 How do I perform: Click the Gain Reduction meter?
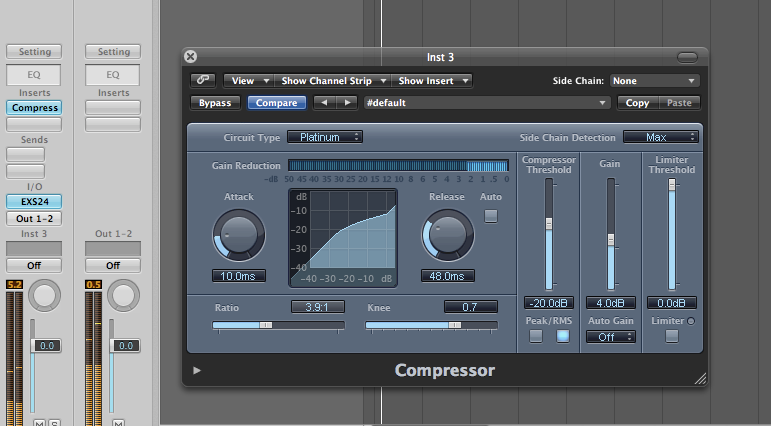point(398,165)
